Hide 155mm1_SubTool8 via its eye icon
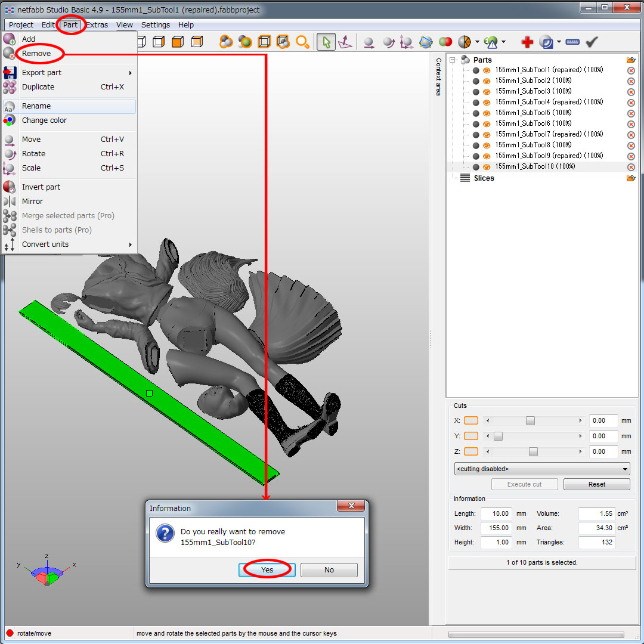This screenshot has width=644, height=644. 487,145
